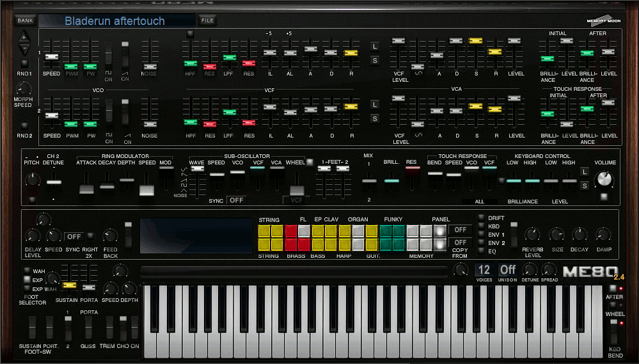This screenshot has height=364, width=639.
Task: Select the WAH foot selector button
Action: click(x=27, y=271)
